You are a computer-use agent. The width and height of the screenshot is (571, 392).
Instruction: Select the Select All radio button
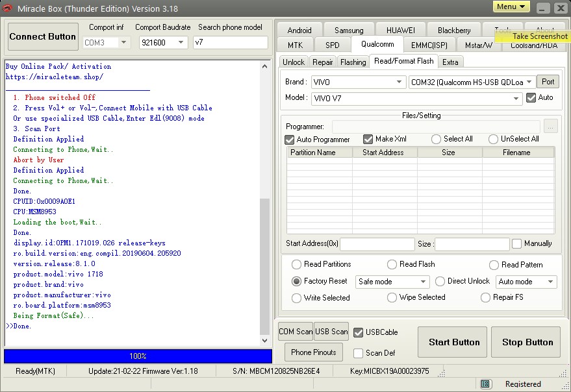(x=436, y=139)
